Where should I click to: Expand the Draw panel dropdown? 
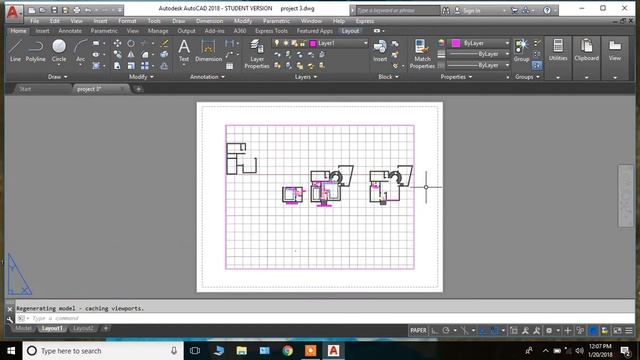(x=58, y=77)
